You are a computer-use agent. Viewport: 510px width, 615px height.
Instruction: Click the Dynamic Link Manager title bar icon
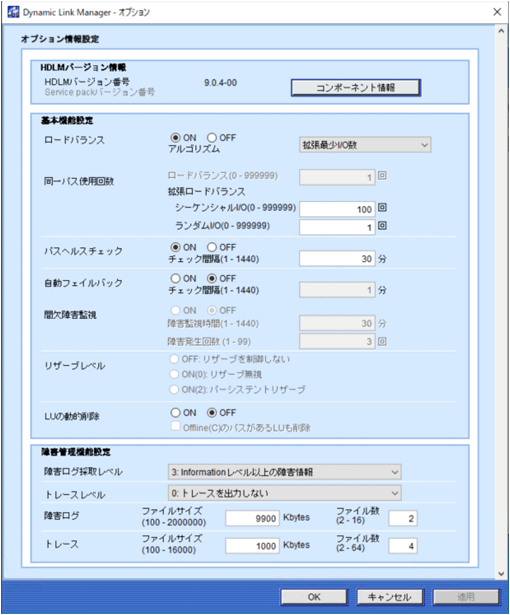13,12
